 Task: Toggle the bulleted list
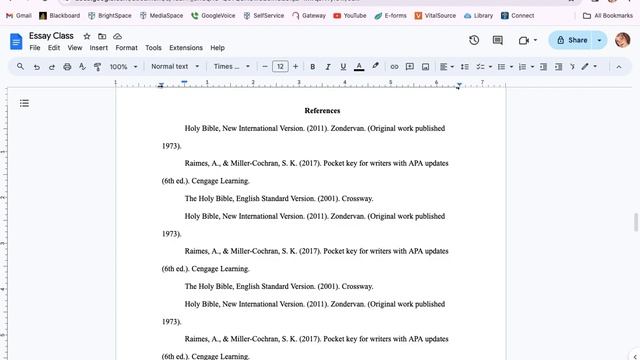click(502, 67)
